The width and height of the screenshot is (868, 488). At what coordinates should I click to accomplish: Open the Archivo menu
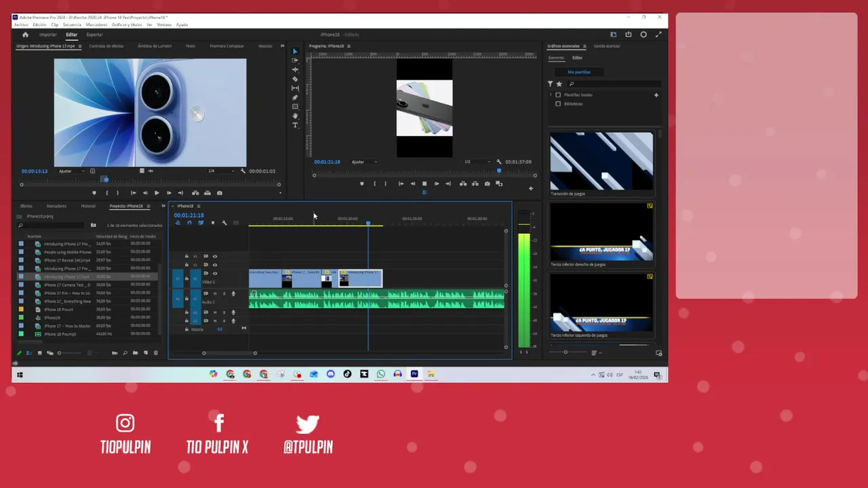tap(21, 24)
